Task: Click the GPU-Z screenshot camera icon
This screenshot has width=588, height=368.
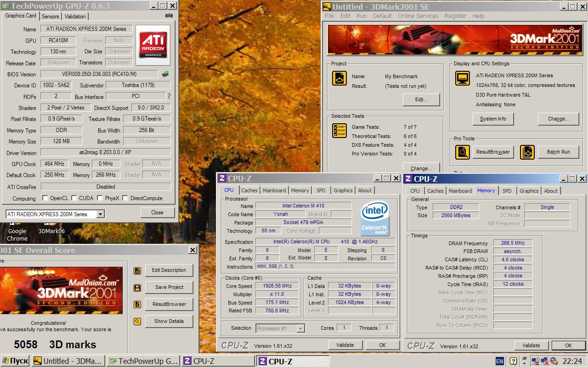Action: tap(169, 15)
